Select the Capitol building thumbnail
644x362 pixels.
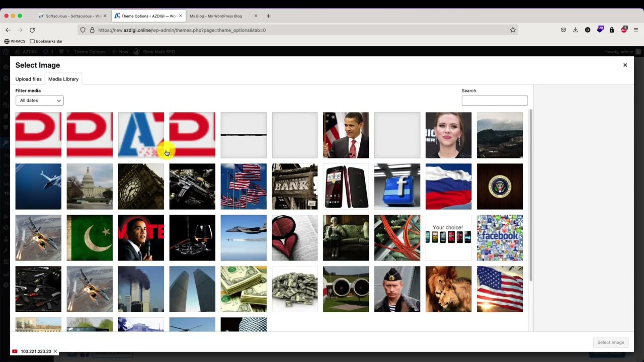[x=90, y=187]
